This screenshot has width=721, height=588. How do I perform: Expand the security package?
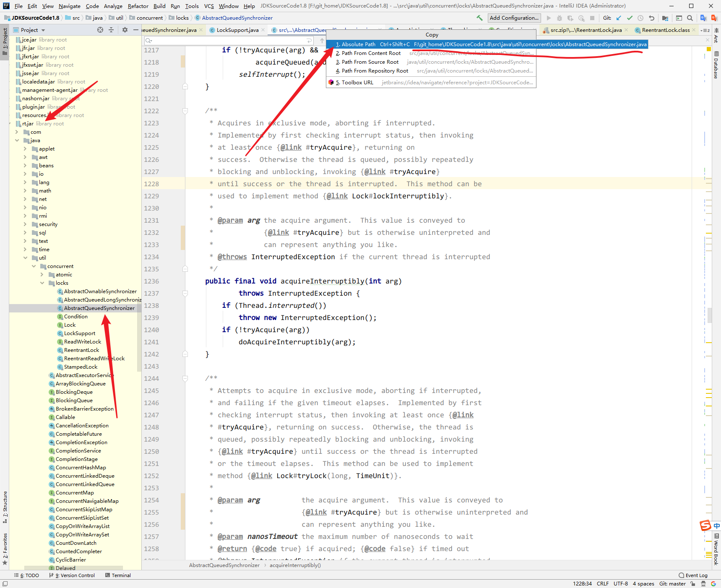[x=25, y=224]
